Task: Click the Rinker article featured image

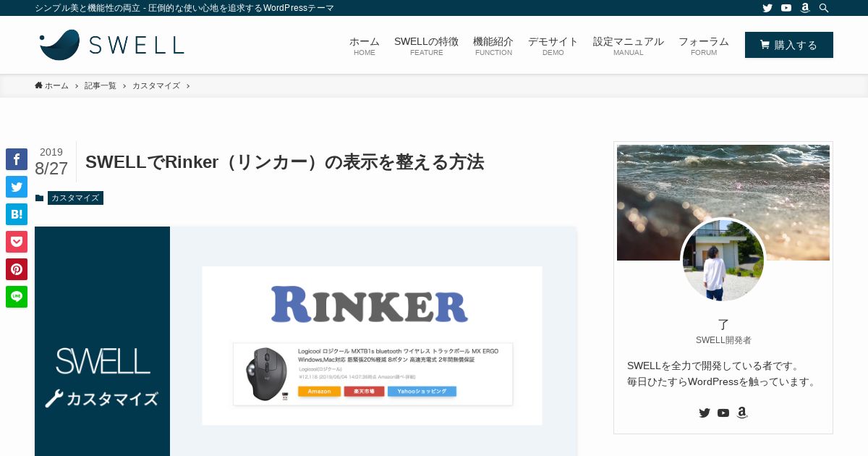Action: 305,342
